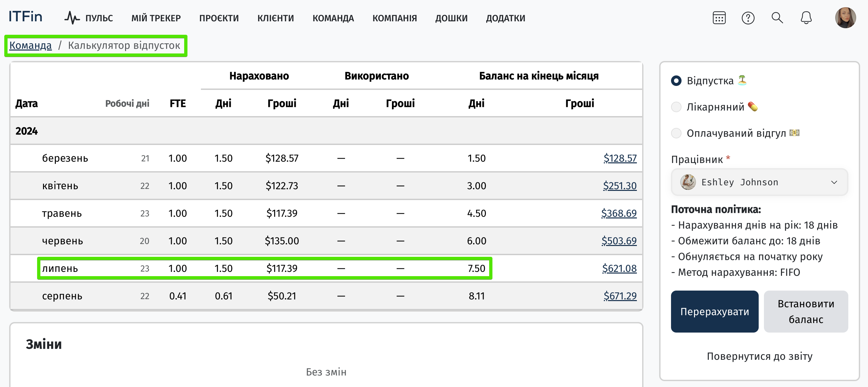This screenshot has height=387, width=868.
Task: Open the $671.29 balance link for серпень
Action: click(x=620, y=296)
